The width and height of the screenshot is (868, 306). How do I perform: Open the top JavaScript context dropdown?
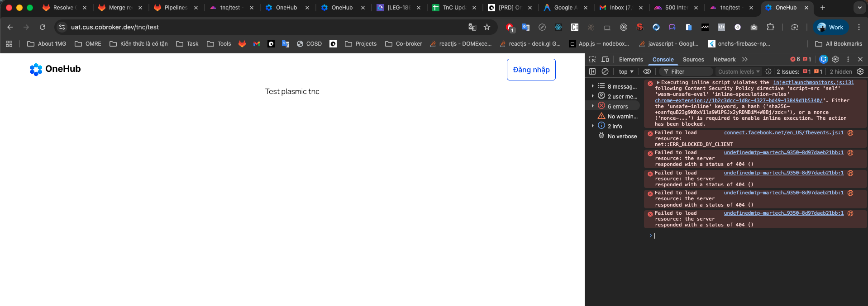coord(626,71)
